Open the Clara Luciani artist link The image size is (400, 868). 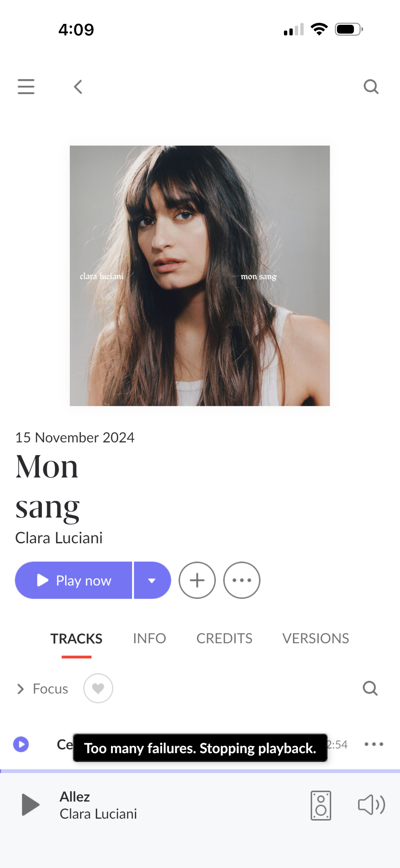[x=59, y=538]
